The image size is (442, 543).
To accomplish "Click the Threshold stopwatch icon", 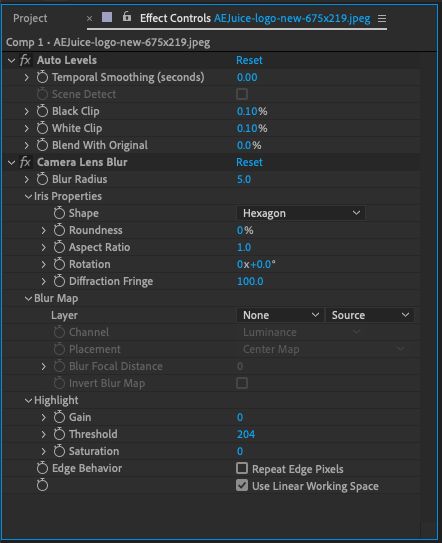I will click(59, 434).
